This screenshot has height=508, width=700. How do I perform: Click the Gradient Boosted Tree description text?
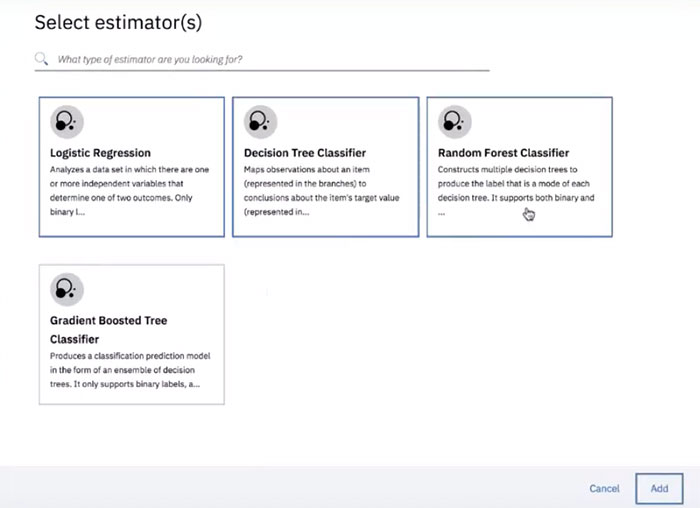coord(130,369)
